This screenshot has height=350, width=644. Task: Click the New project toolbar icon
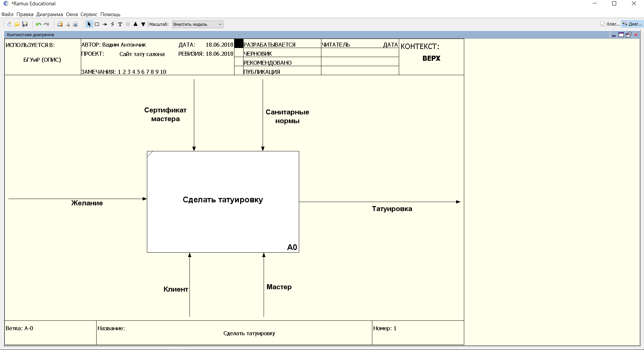tap(9, 24)
